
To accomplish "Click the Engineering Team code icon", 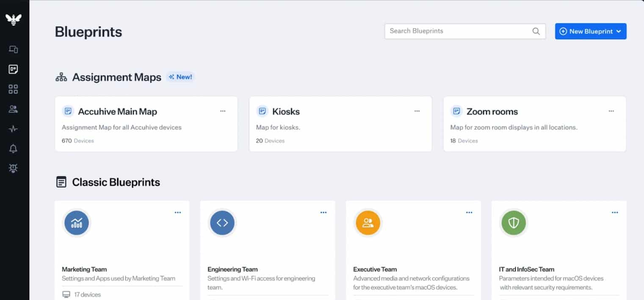I will click(x=222, y=223).
